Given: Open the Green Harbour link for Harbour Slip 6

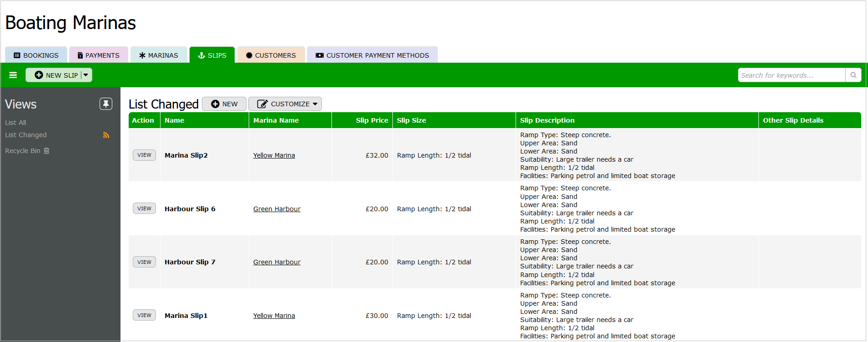Looking at the screenshot, I should point(276,209).
